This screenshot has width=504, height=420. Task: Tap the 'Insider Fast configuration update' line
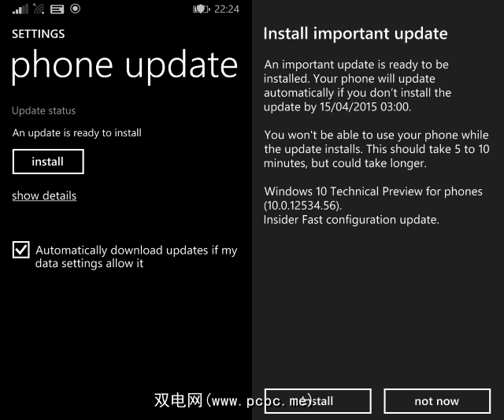pos(351,220)
